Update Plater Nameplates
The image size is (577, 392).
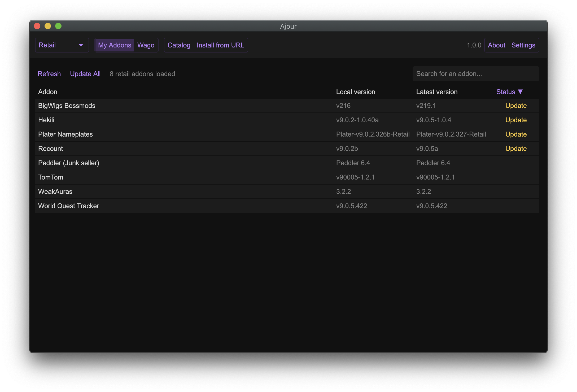click(516, 134)
